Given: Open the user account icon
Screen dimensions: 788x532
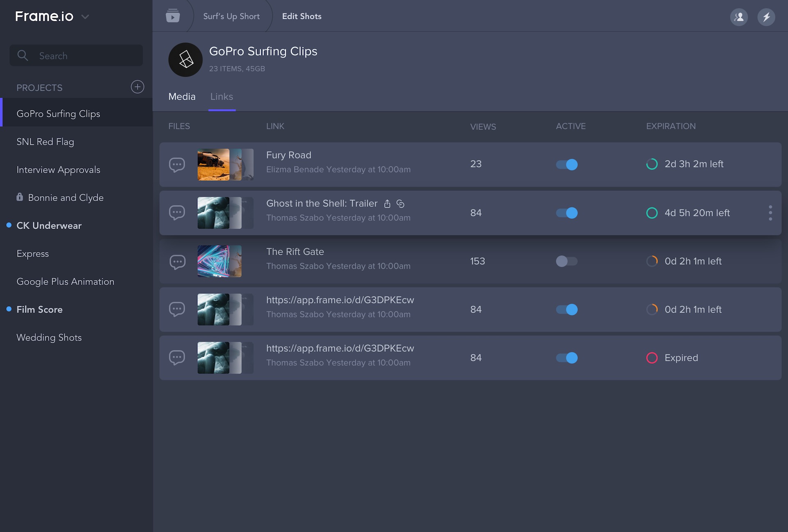Looking at the screenshot, I should click(739, 17).
